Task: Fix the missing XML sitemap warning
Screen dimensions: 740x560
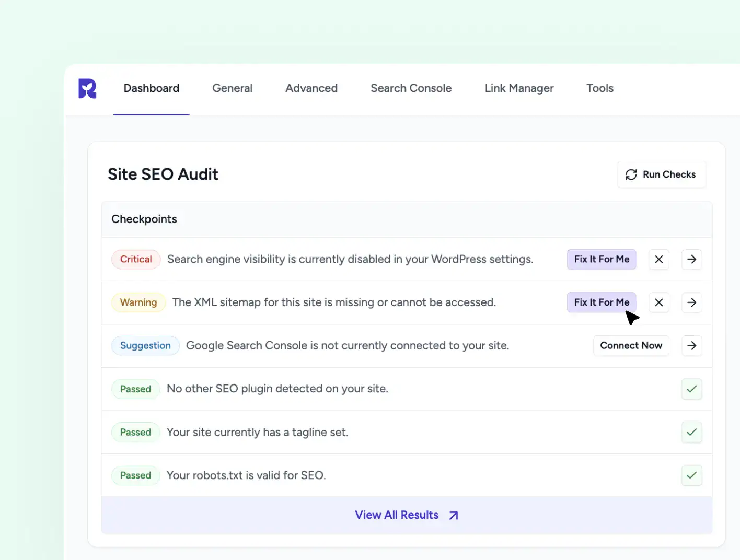Action: 602,302
